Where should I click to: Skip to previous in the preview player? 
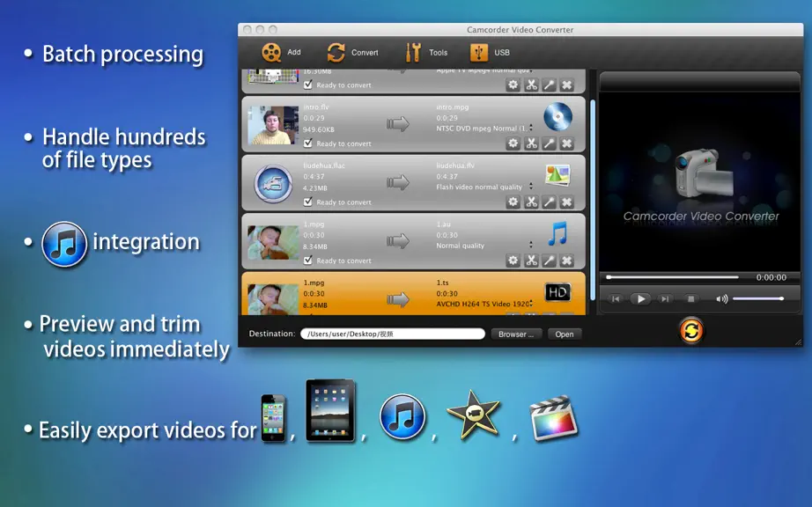click(616, 298)
